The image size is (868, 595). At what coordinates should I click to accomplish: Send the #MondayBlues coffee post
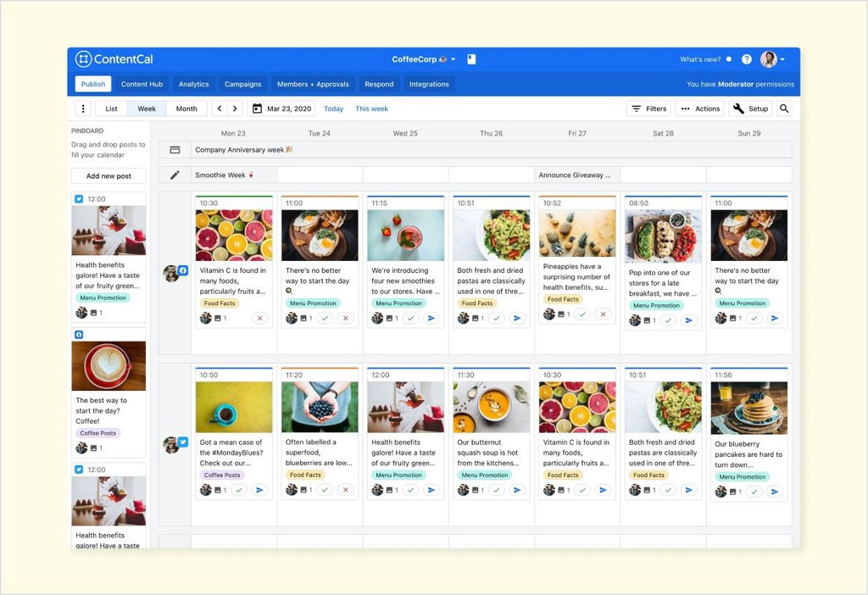259,490
